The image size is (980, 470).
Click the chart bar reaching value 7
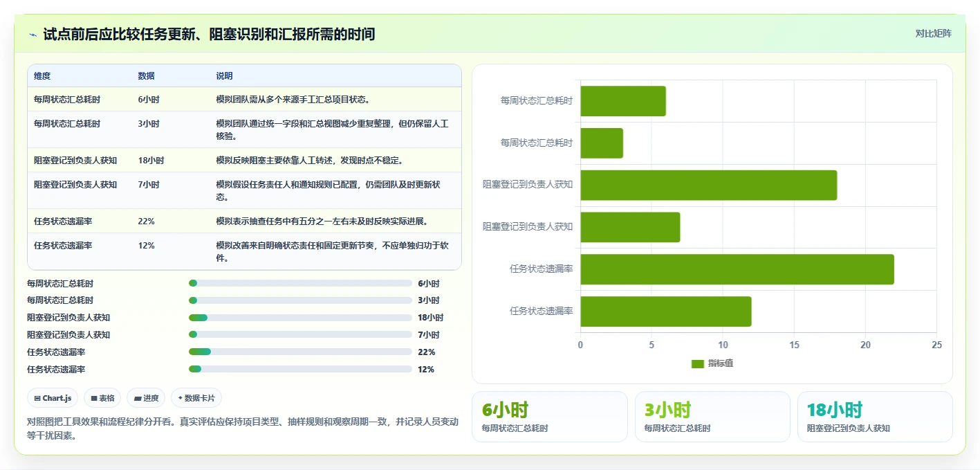630,227
